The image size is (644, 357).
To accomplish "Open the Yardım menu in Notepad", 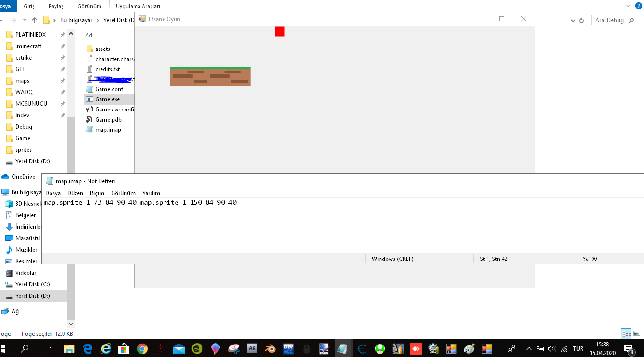I will tap(151, 193).
